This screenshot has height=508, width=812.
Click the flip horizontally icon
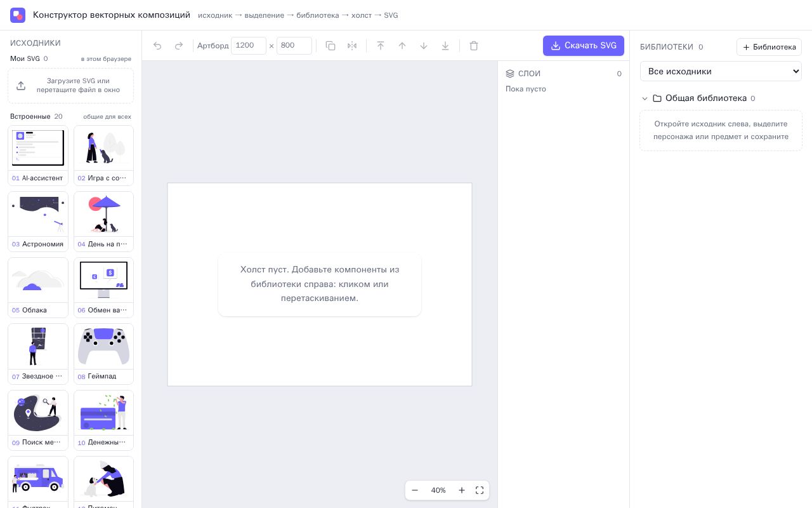[352, 46]
